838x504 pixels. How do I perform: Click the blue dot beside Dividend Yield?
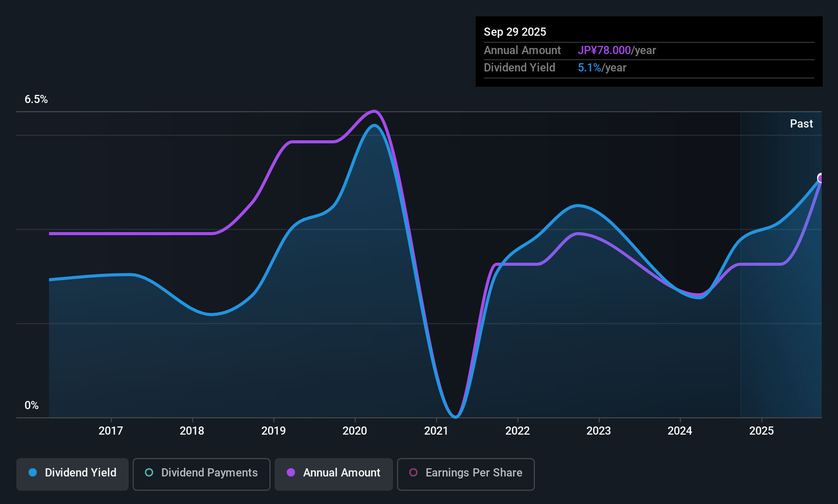point(33,473)
